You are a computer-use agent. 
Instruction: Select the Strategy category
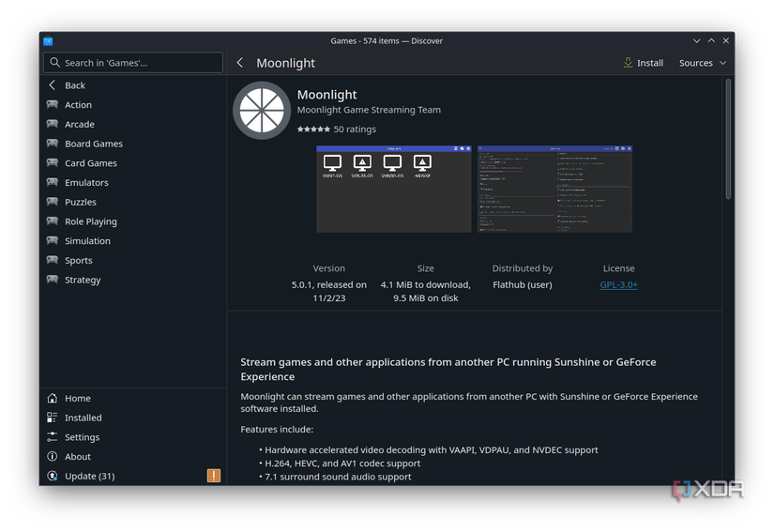point(83,280)
